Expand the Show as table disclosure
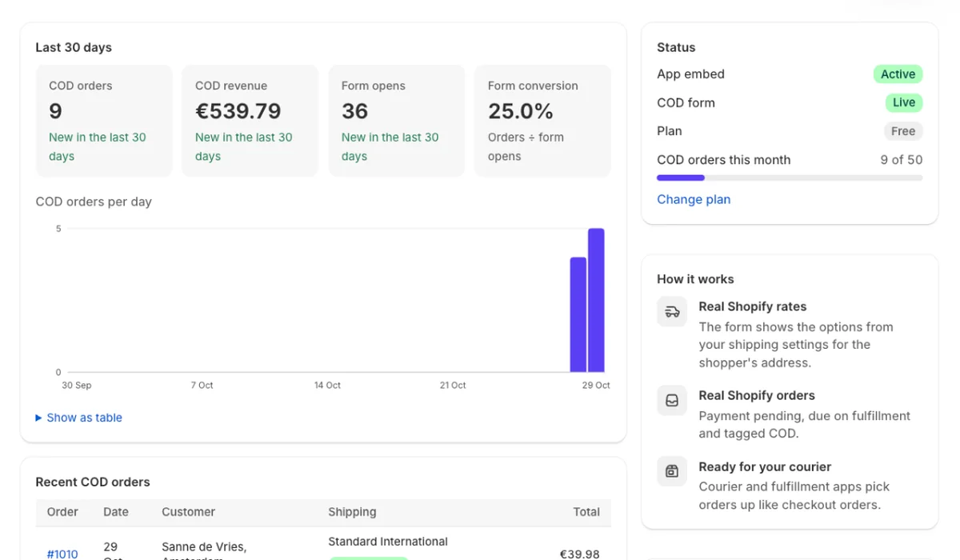The image size is (960, 560). [79, 418]
